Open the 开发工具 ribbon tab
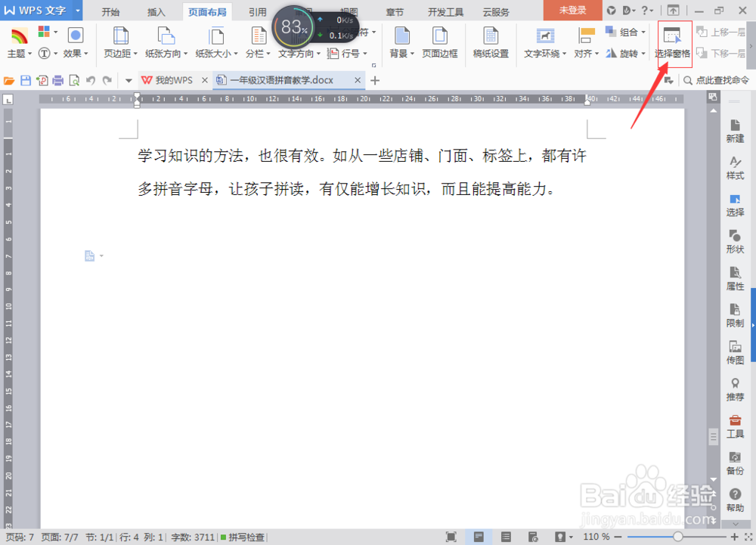The height and width of the screenshot is (545, 756). point(445,11)
